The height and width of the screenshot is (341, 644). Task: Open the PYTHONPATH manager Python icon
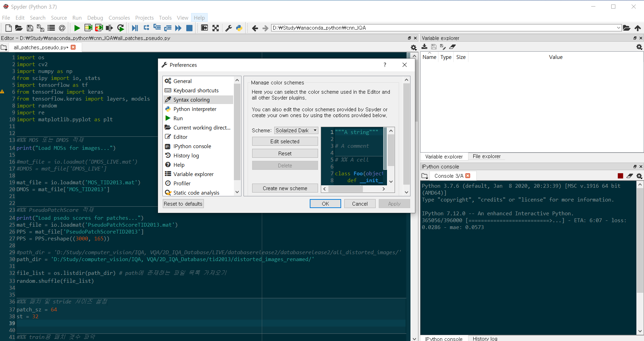click(239, 28)
